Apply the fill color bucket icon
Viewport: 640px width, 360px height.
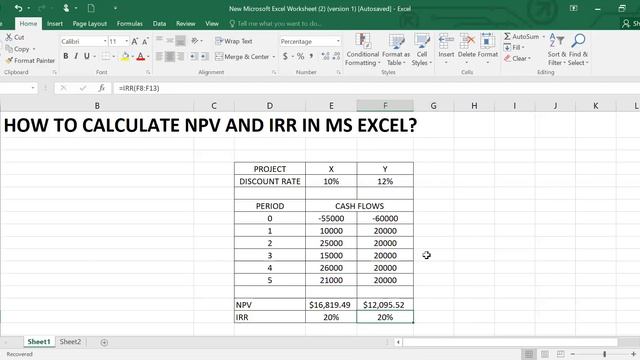pyautogui.click(x=125, y=57)
